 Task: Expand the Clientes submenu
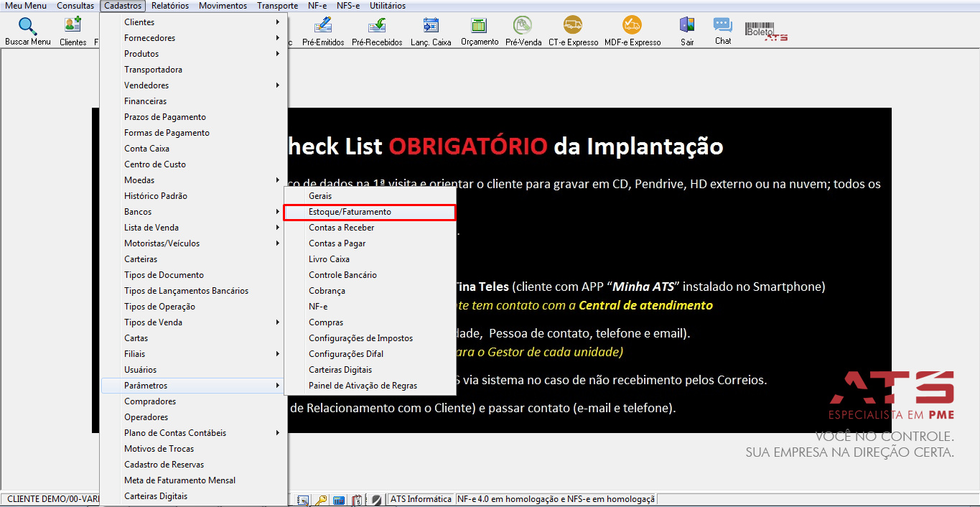coord(194,22)
